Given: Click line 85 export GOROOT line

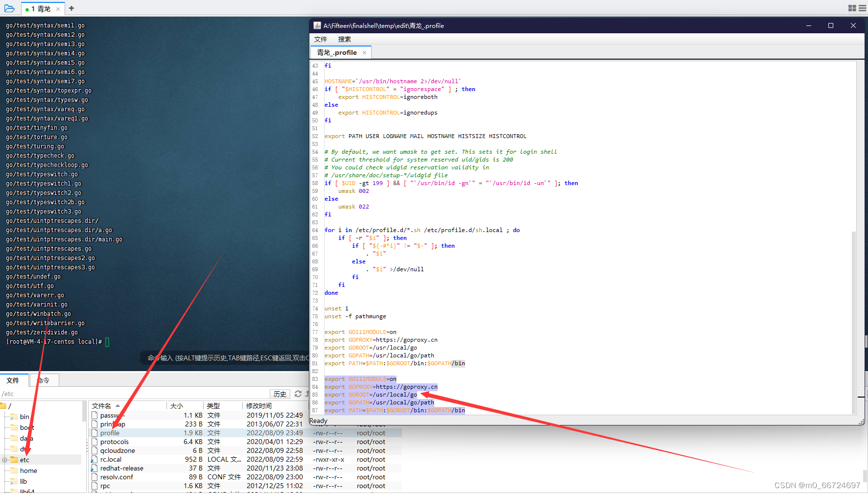Looking at the screenshot, I should [371, 395].
